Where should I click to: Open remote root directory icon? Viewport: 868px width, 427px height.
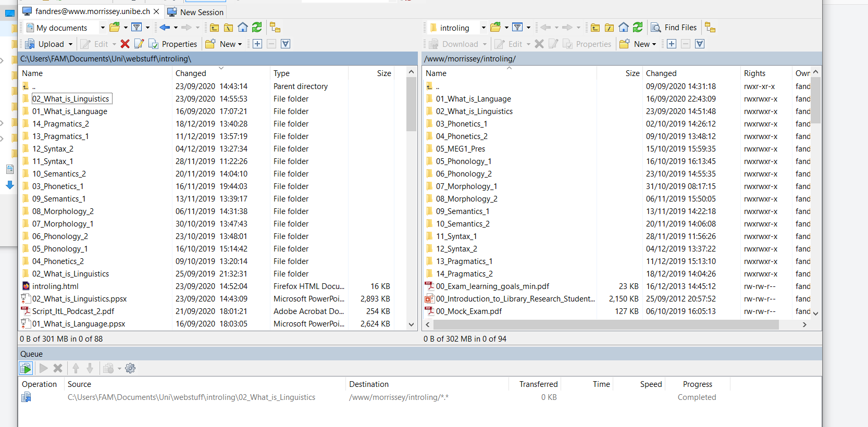tap(609, 28)
